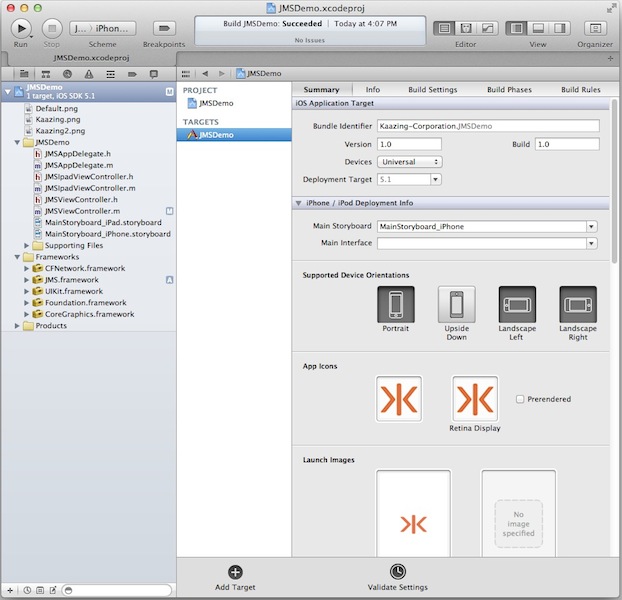Click the Build number field
Image resolution: width=622 pixels, height=600 pixels.
point(567,144)
